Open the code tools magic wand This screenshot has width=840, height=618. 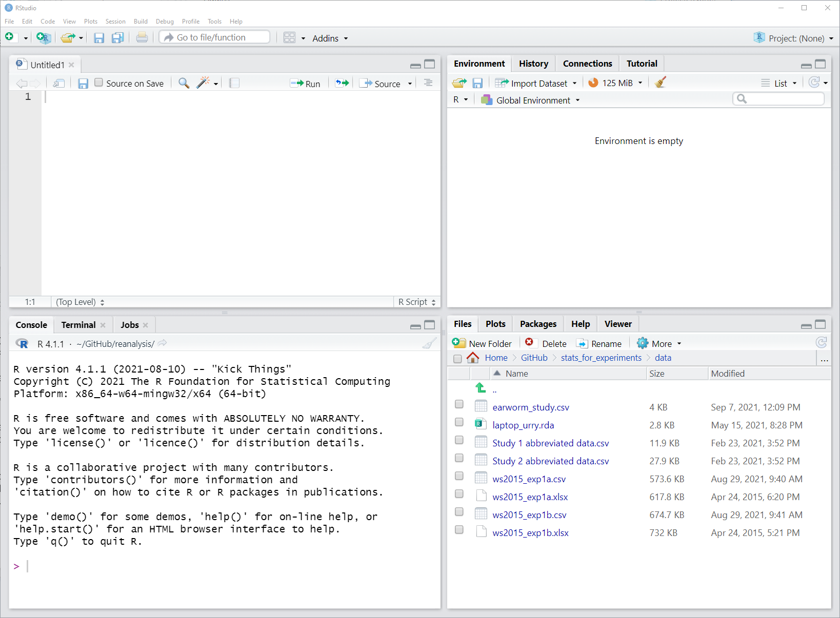[x=204, y=83]
